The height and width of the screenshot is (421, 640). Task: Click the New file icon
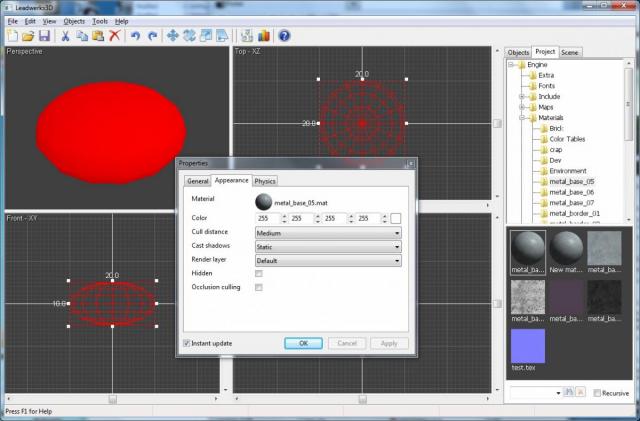[x=11, y=36]
